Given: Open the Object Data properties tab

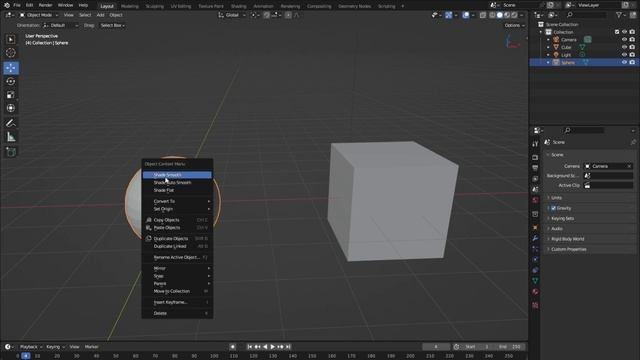Looking at the screenshot, I should click(x=535, y=280).
